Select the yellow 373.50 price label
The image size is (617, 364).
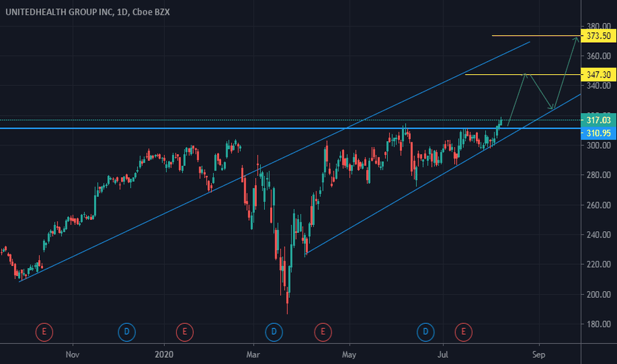(598, 36)
